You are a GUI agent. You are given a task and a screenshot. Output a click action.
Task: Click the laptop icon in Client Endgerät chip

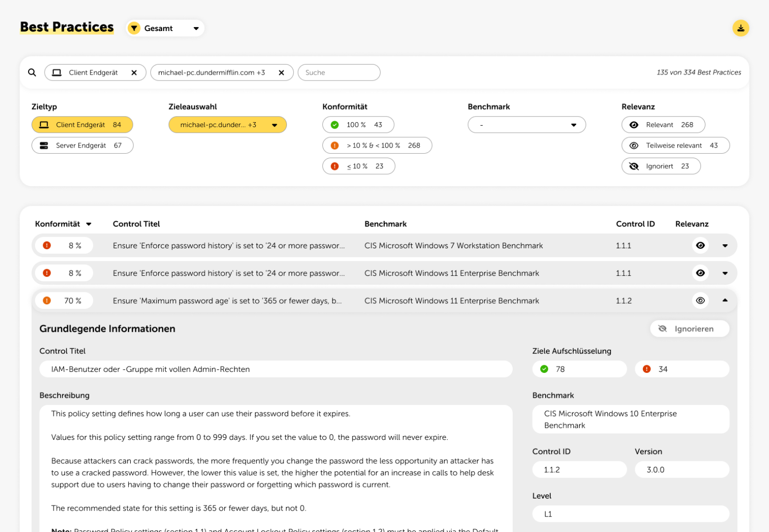57,73
